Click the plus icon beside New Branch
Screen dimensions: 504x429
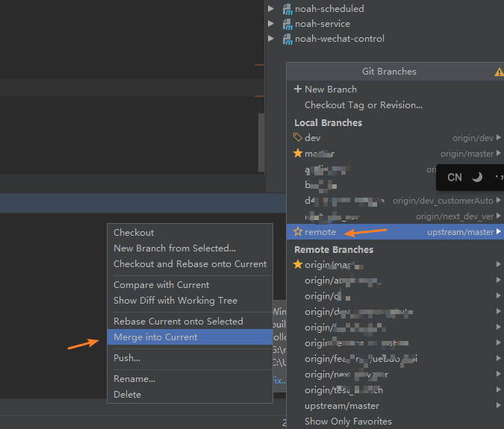(x=298, y=89)
